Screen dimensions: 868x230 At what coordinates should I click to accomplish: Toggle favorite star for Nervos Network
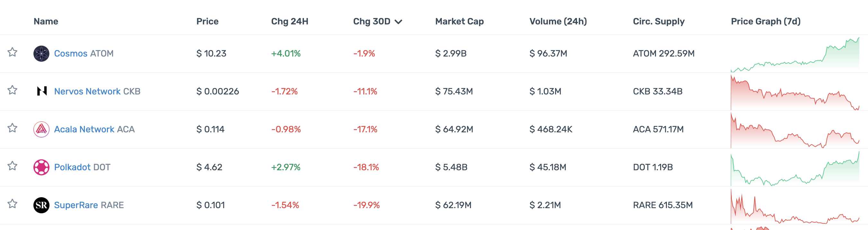click(x=13, y=90)
